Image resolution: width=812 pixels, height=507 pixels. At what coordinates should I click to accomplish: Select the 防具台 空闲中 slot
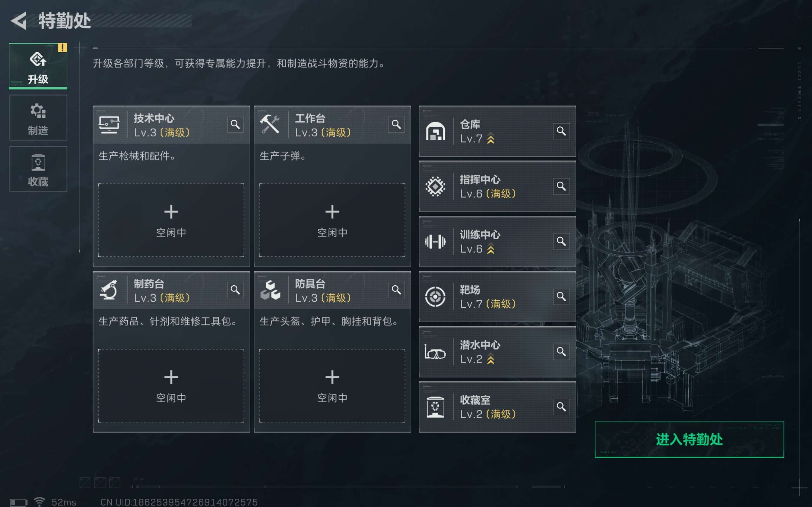click(332, 385)
